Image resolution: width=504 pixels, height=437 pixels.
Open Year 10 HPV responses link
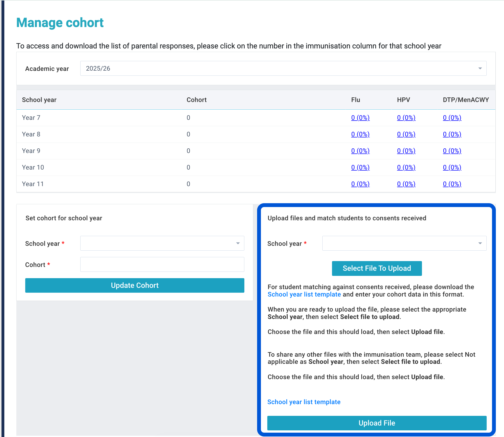coord(406,167)
